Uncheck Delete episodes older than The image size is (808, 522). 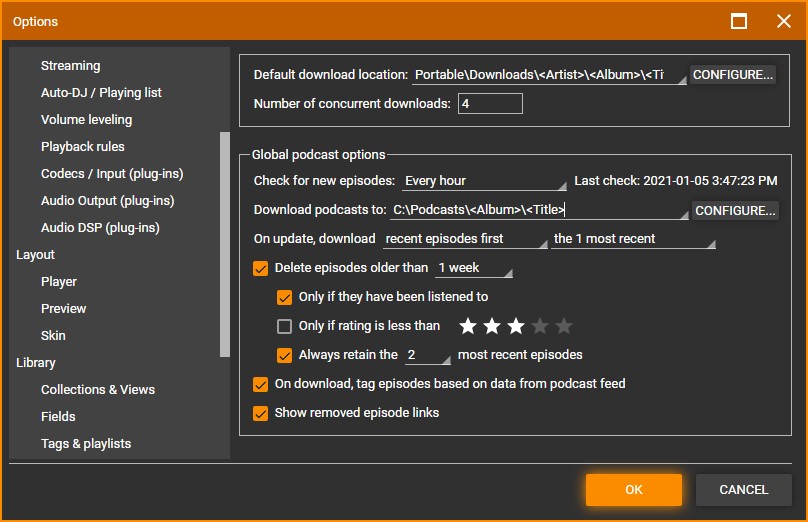pos(261,268)
